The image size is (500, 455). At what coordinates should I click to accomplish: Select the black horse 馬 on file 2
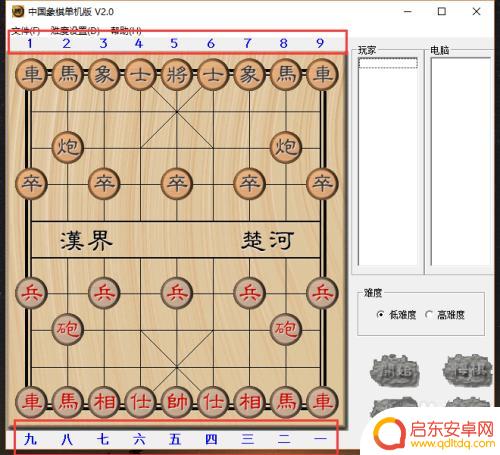(68, 74)
